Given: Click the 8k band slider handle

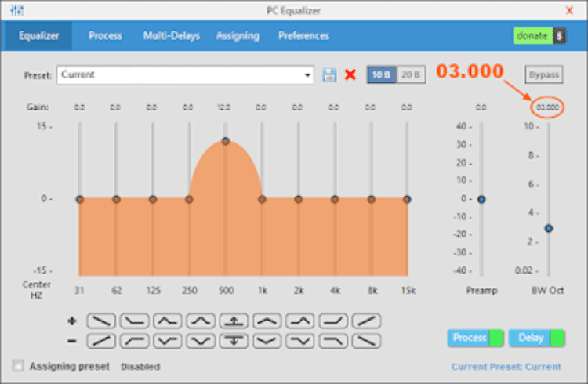Looking at the screenshot, I should (x=371, y=199).
